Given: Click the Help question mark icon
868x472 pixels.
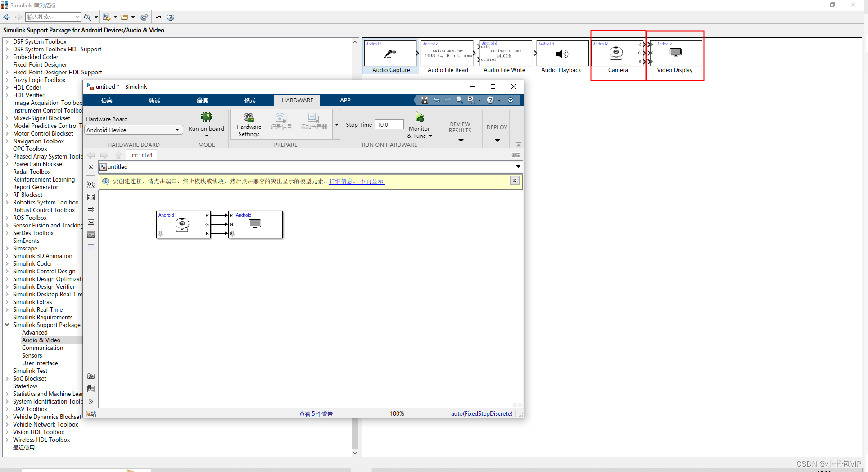Looking at the screenshot, I should (x=171, y=17).
